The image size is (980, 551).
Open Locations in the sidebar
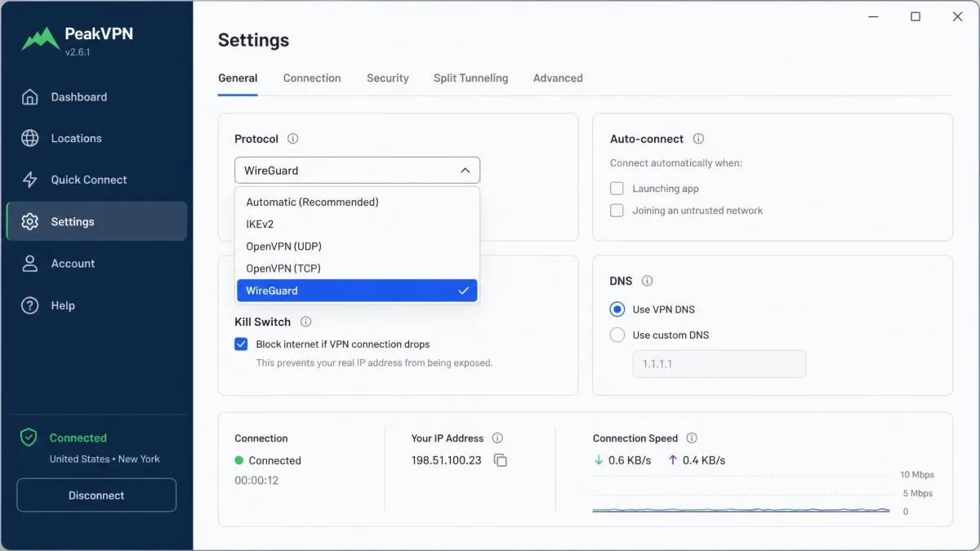[x=96, y=139]
